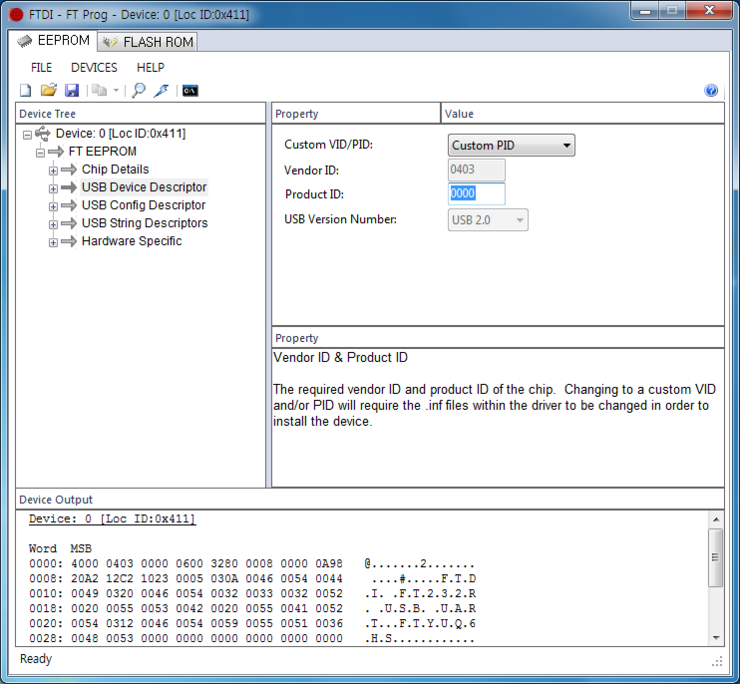Click the chip icon on EEPROM tab
The width and height of the screenshot is (740, 684).
(25, 41)
